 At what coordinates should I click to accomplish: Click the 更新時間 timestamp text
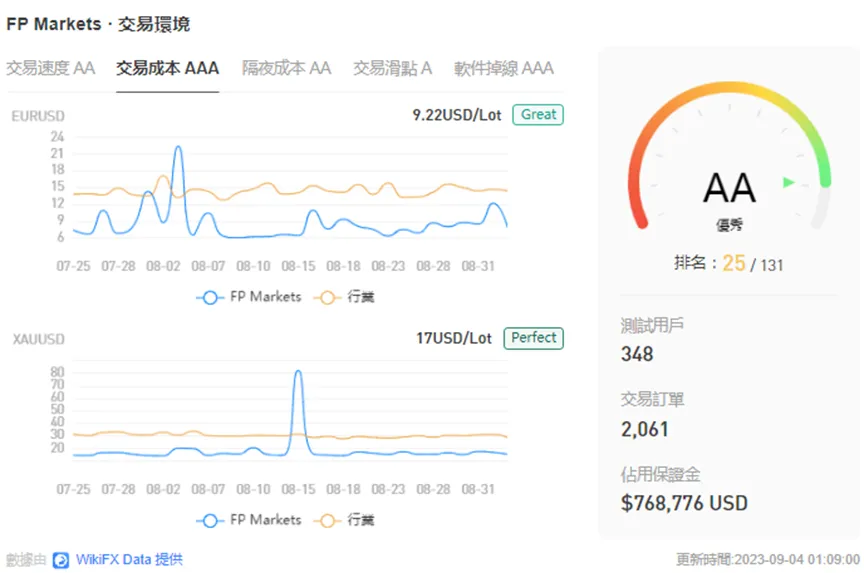(x=768, y=560)
